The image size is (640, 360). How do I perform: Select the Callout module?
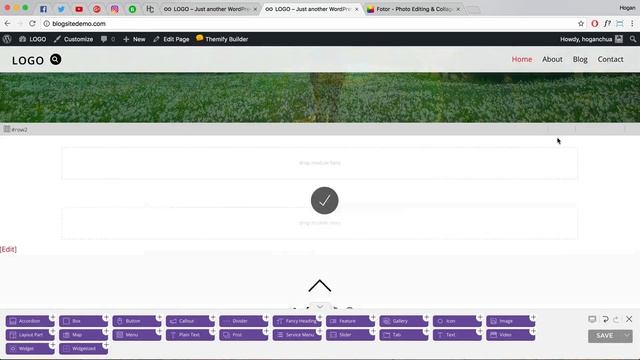[190, 321]
